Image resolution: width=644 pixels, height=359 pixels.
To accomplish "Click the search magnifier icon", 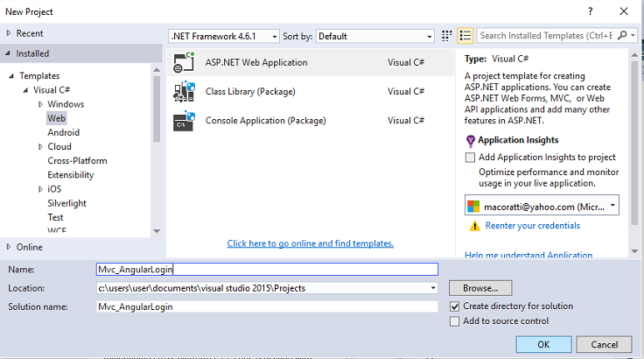I will (622, 36).
